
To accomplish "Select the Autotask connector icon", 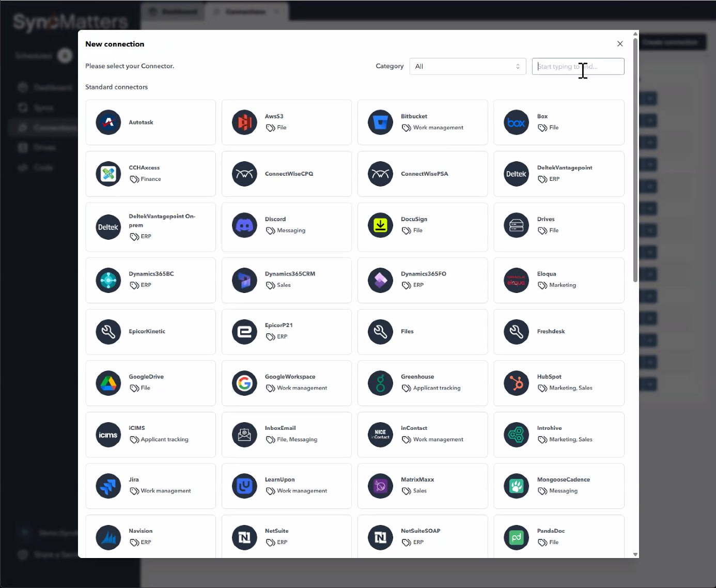I will [108, 122].
